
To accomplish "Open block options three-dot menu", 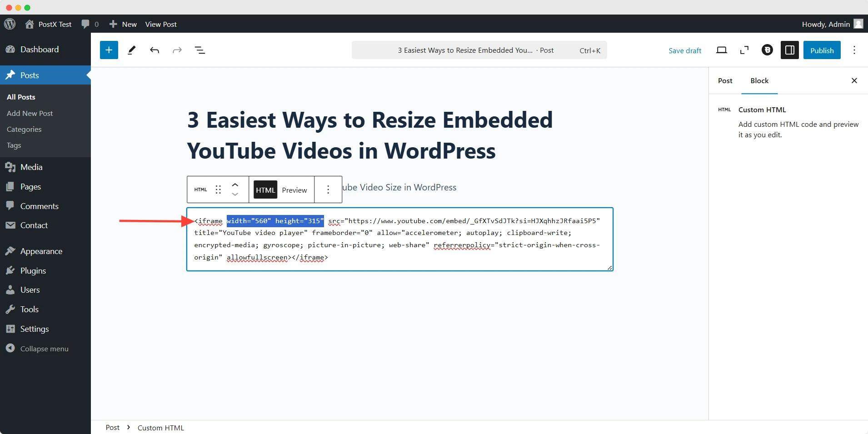I will pos(328,190).
